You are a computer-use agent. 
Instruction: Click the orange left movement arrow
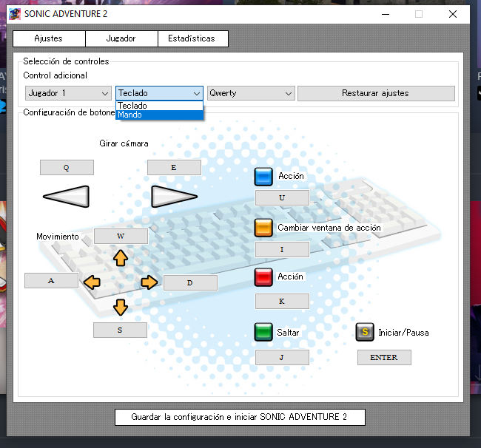click(x=92, y=282)
